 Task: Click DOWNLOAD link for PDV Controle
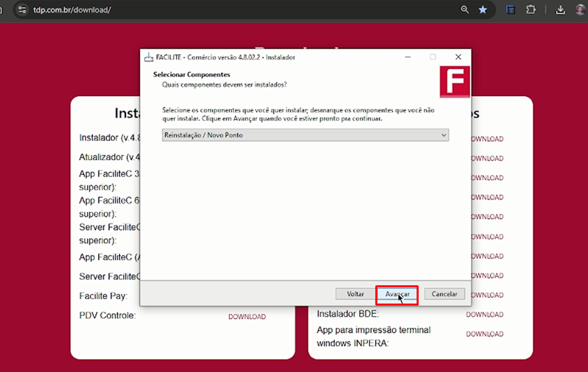click(247, 317)
